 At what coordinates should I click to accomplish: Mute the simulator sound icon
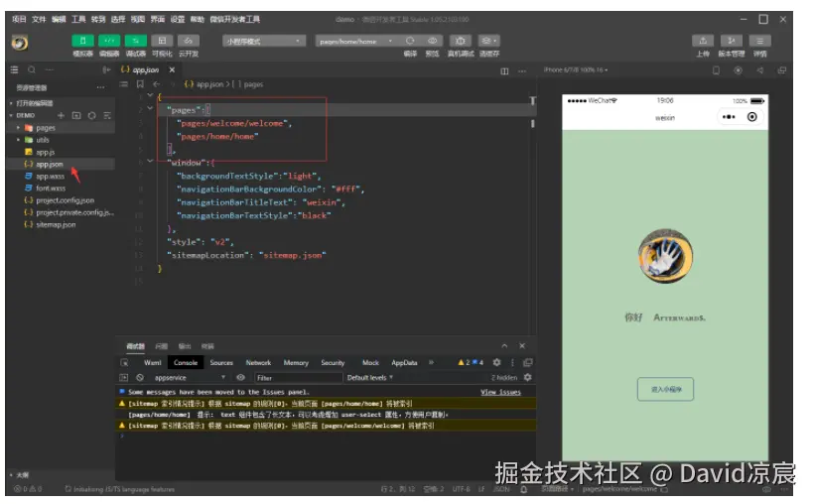(759, 69)
